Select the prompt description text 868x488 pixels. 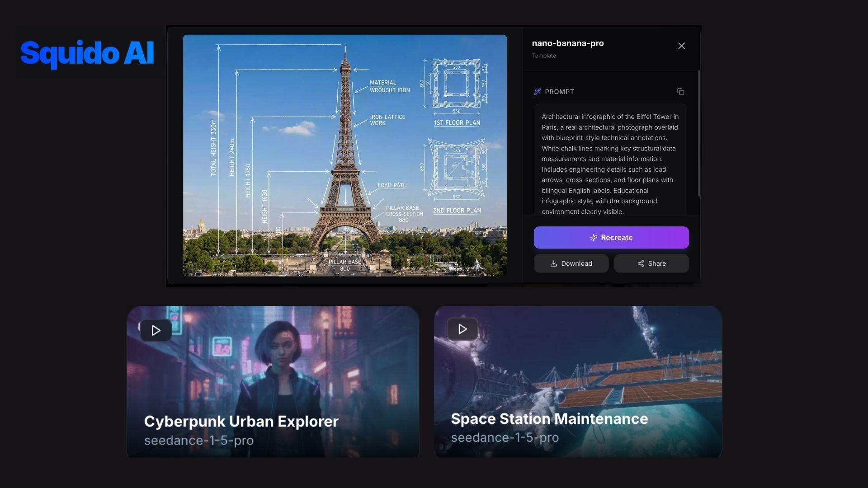(x=610, y=164)
